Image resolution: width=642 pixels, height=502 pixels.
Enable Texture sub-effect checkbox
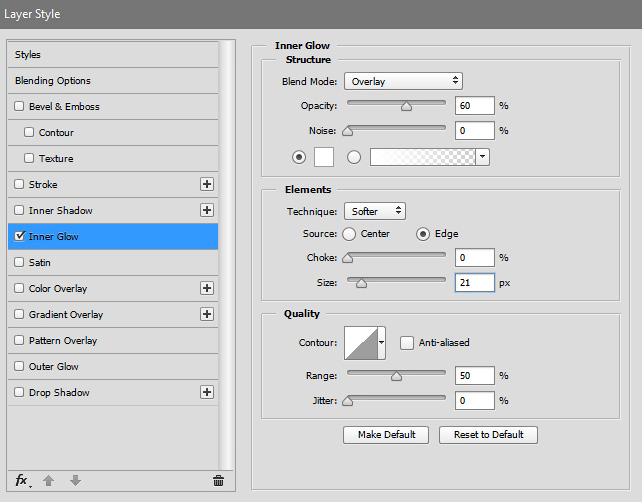pos(29,158)
